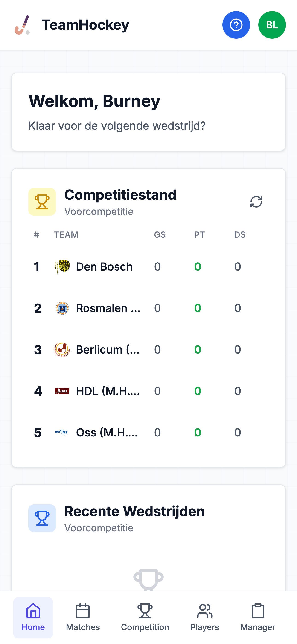Click the Berlicum club logo
297x644 pixels.
(x=62, y=349)
